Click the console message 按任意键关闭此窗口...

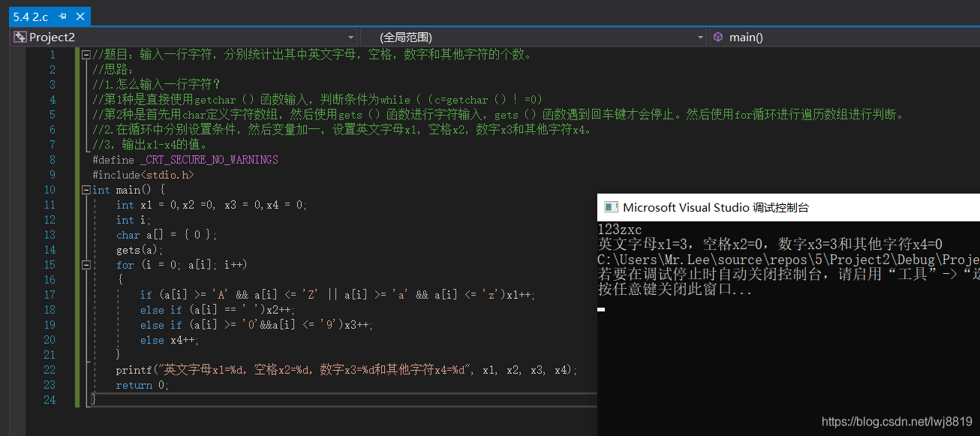pos(675,290)
